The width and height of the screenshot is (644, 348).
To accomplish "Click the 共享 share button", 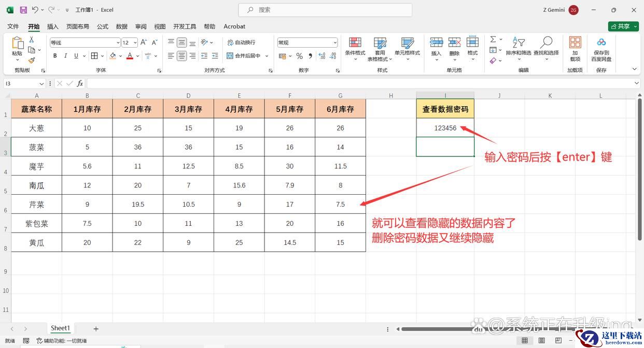I will point(623,26).
